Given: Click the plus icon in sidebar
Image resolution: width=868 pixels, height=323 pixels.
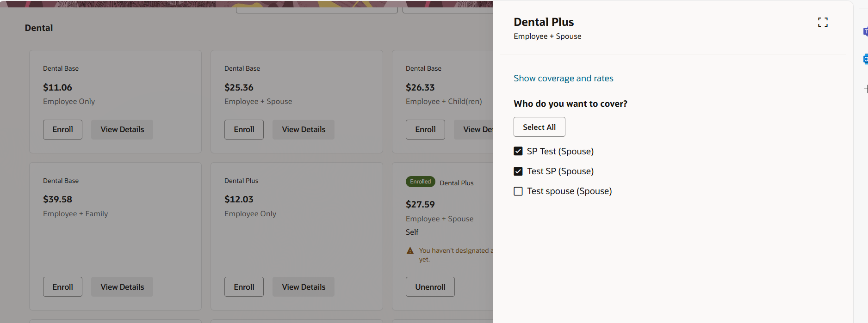Looking at the screenshot, I should (x=865, y=89).
